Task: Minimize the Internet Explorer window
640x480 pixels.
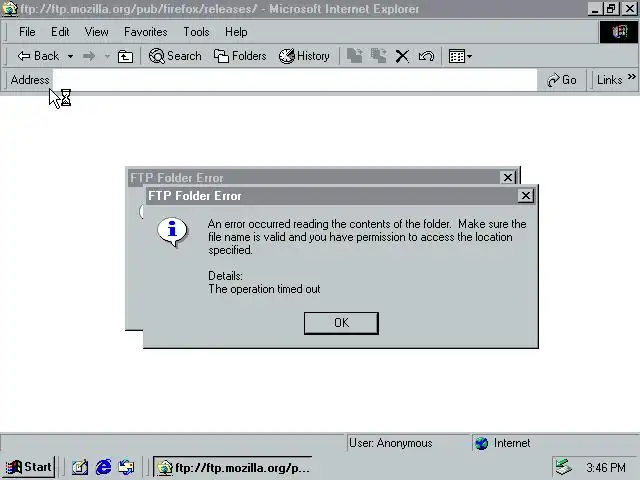Action: (595, 9)
